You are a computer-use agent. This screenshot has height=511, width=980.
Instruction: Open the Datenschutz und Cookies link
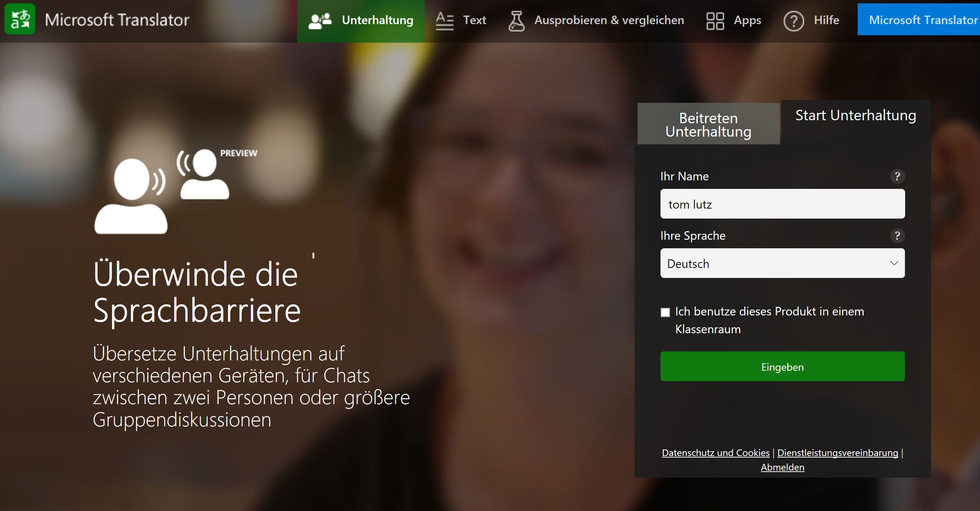[715, 453]
